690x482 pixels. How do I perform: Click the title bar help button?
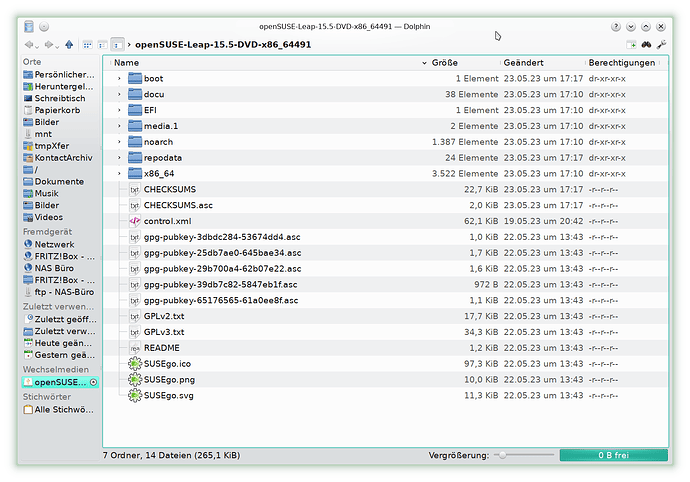(616, 26)
